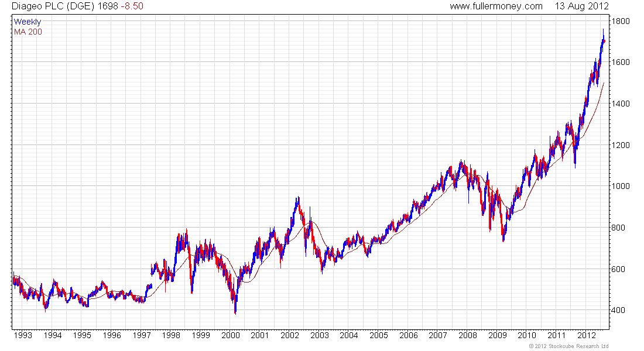Click the 400 price axis label
Image resolution: width=644 pixels, height=351 pixels.
[x=618, y=310]
